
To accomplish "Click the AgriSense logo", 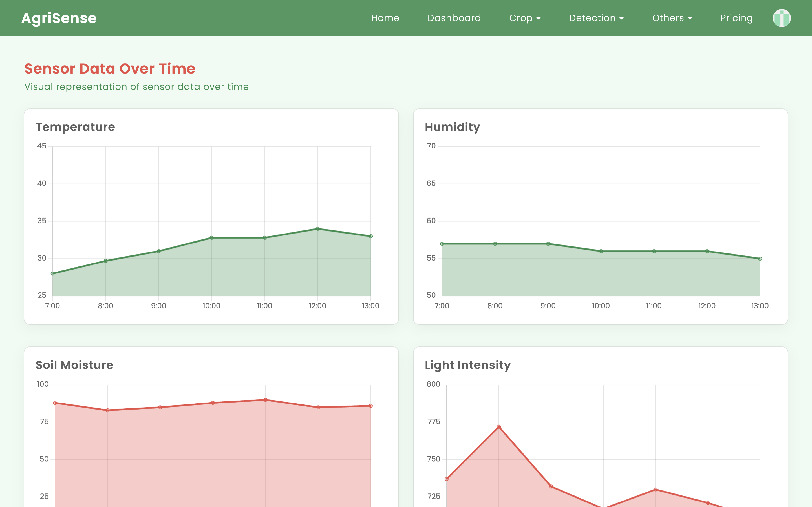I will click(59, 18).
